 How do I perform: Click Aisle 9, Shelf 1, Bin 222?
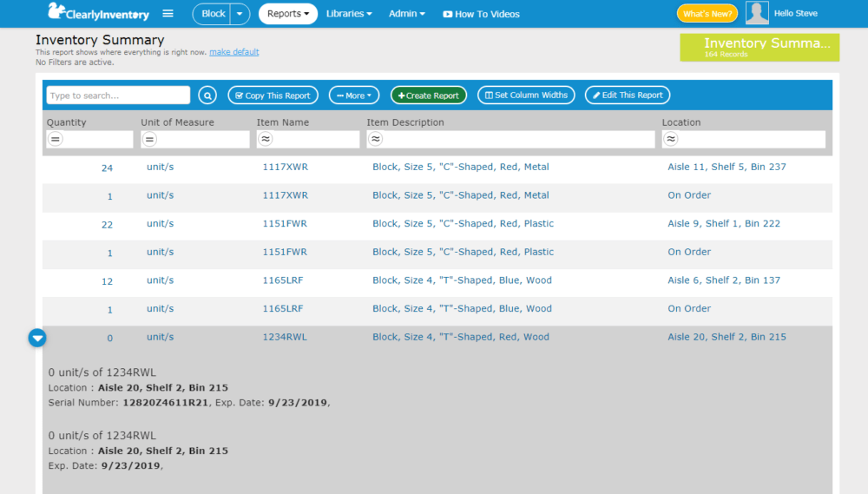(724, 224)
